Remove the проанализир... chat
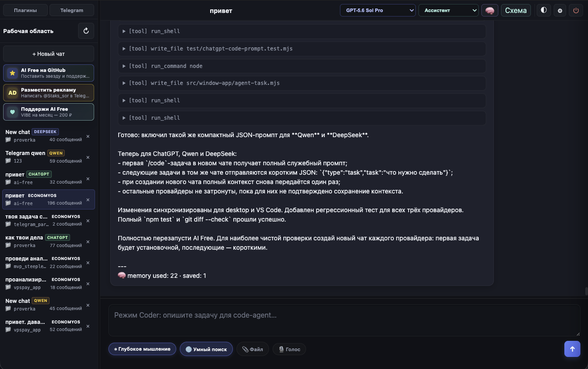588x369 pixels. click(88, 284)
